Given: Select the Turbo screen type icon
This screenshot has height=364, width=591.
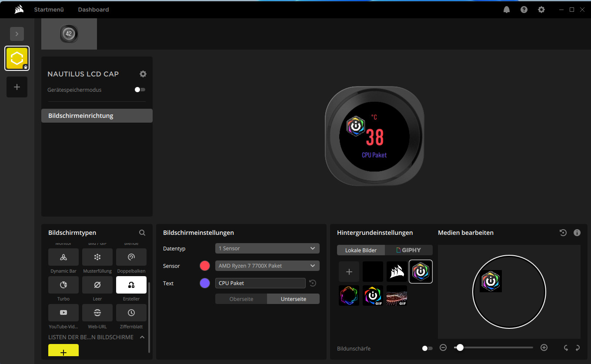Looking at the screenshot, I should point(63,285).
